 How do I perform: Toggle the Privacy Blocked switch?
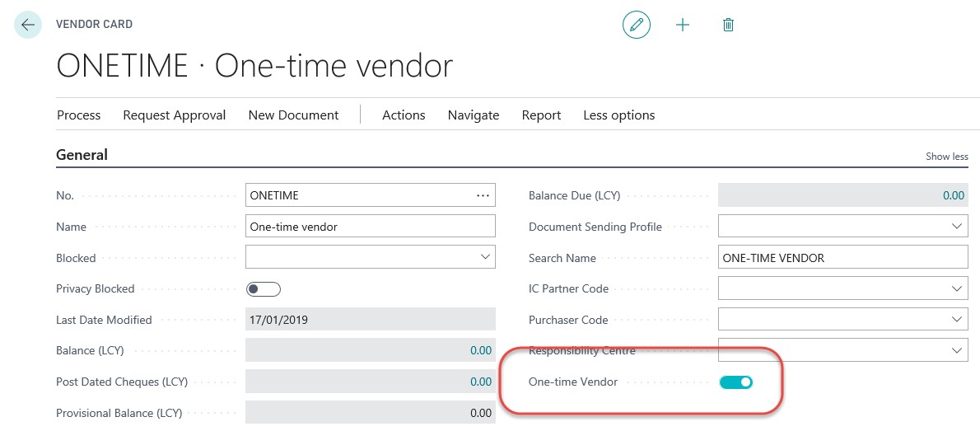point(264,288)
